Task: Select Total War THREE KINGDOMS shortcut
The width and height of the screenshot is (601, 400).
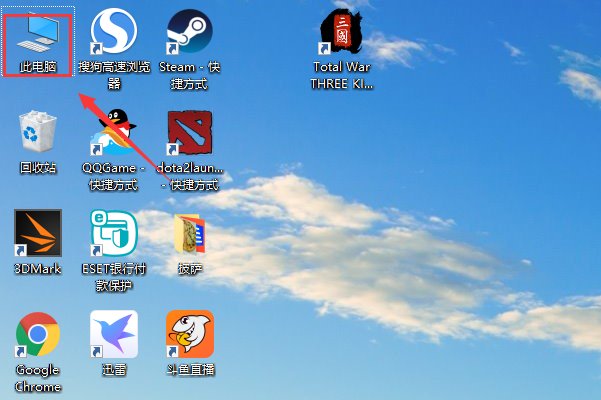Action: 341,31
